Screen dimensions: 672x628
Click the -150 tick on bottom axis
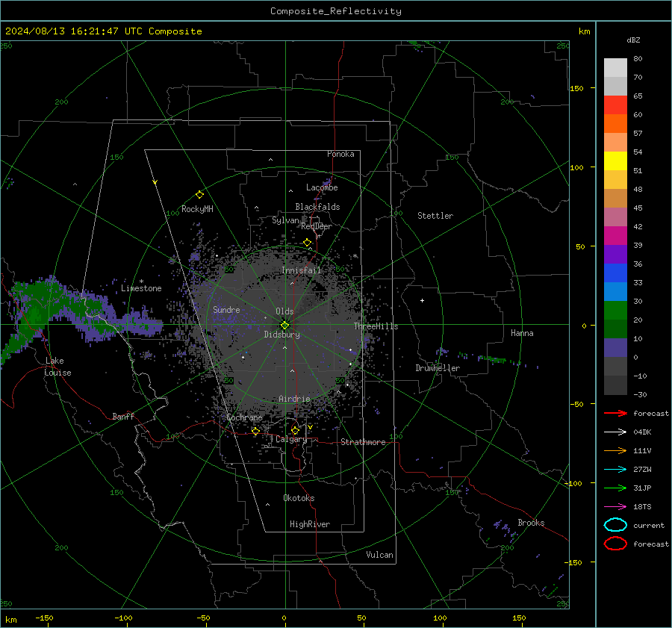click(44, 618)
